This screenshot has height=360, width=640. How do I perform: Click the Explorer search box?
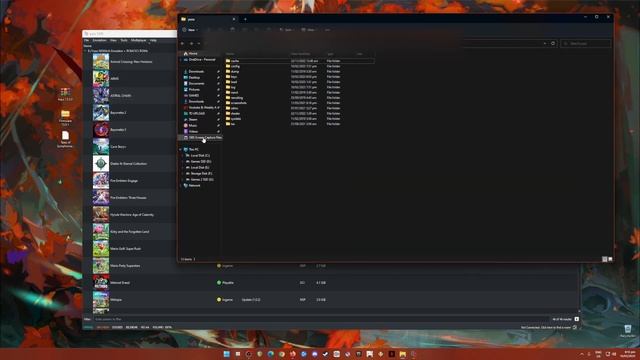(585, 43)
